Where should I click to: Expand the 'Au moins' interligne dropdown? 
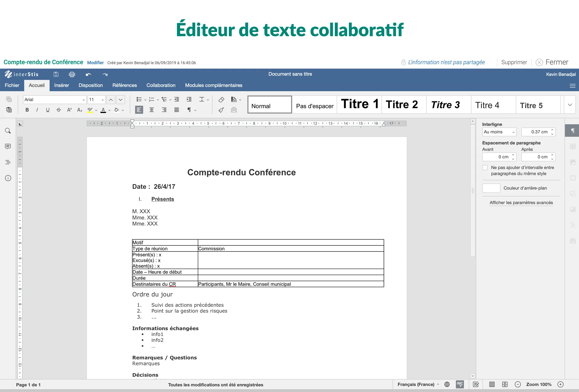pyautogui.click(x=499, y=132)
